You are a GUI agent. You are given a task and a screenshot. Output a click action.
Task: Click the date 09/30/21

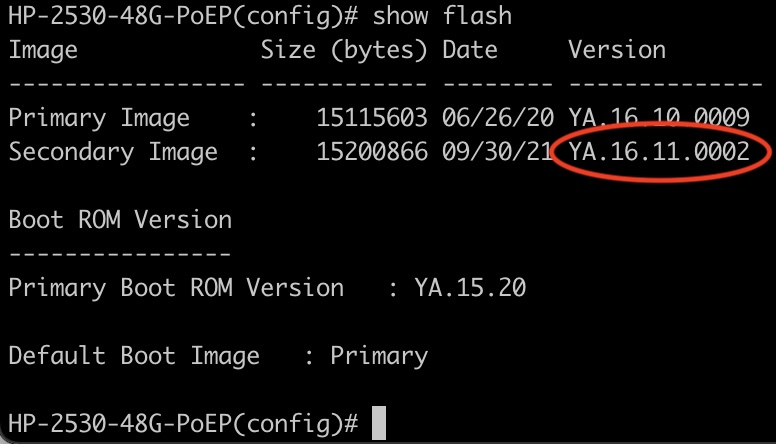[x=498, y=152]
